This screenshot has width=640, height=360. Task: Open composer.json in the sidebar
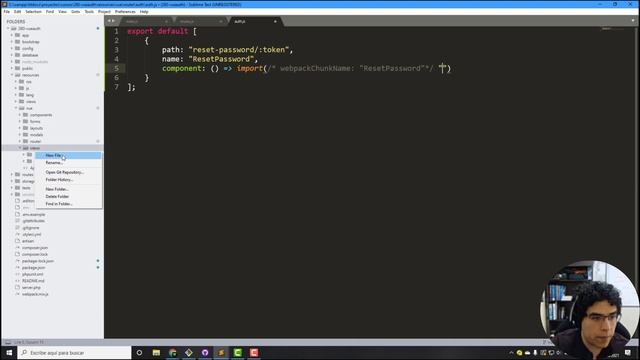coord(35,247)
